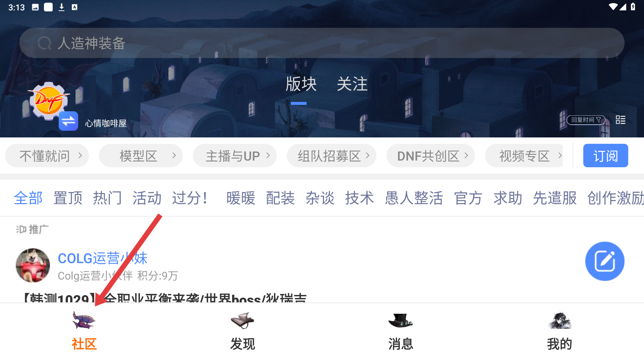Expand the 模型区 sub-forum chip

(141, 156)
